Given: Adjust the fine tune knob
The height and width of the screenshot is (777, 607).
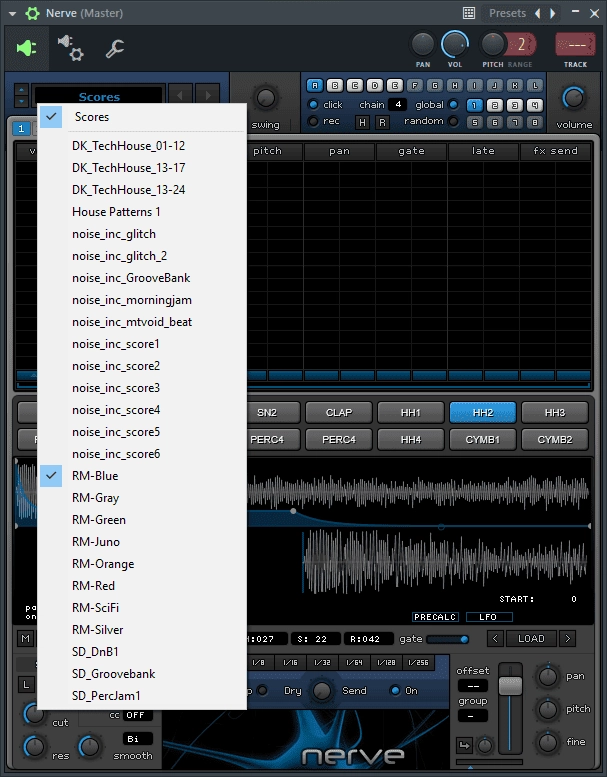Looking at the screenshot, I should pos(548,742).
